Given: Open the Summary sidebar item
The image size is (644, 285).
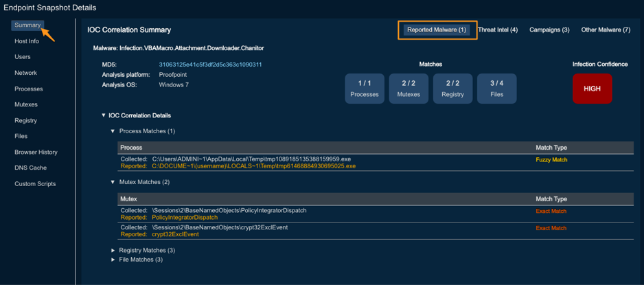Looking at the screenshot, I should 27,25.
